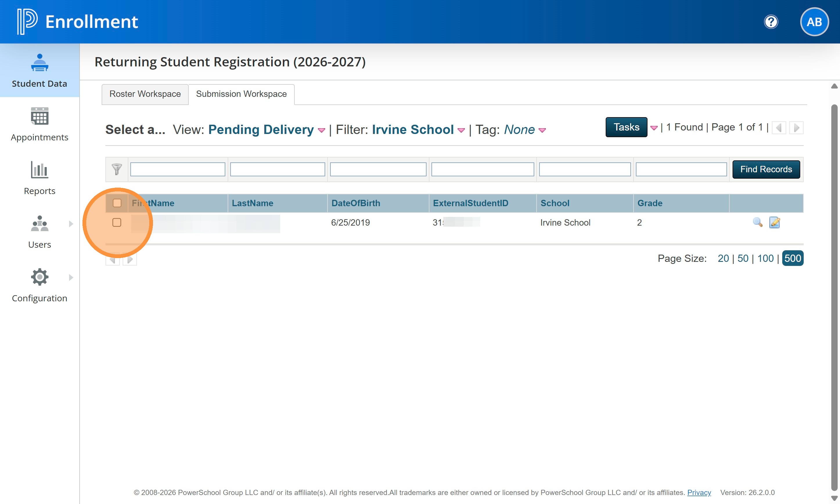Viewport: 840px width, 504px height.
Task: Open the Student Data sidebar icon
Action: pyautogui.click(x=39, y=63)
